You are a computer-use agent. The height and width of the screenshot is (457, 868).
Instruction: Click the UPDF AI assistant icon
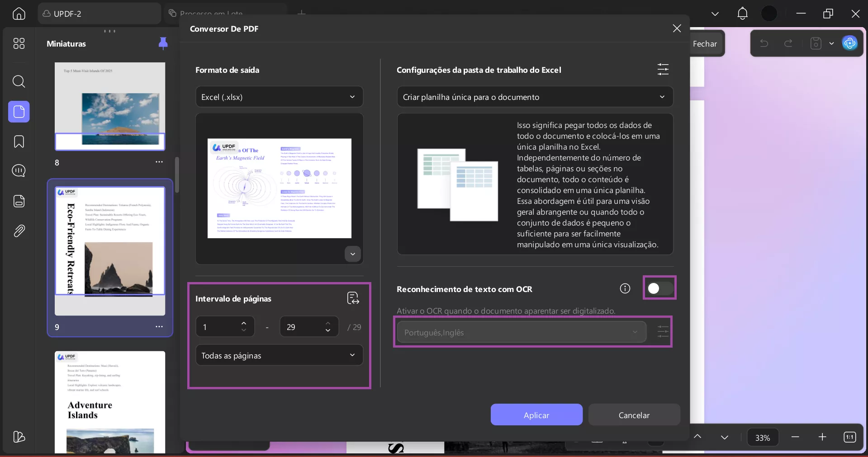(850, 43)
